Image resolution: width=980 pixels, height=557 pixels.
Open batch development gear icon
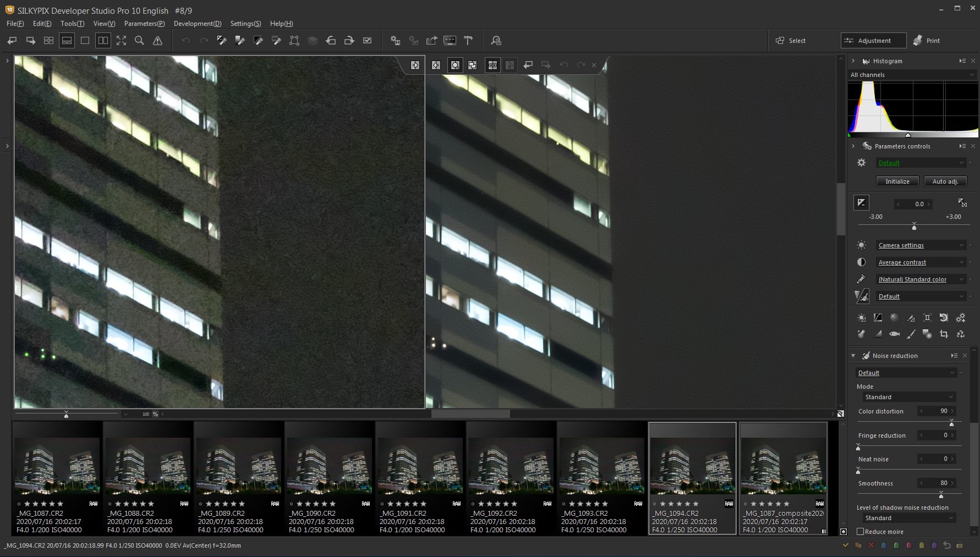(395, 41)
